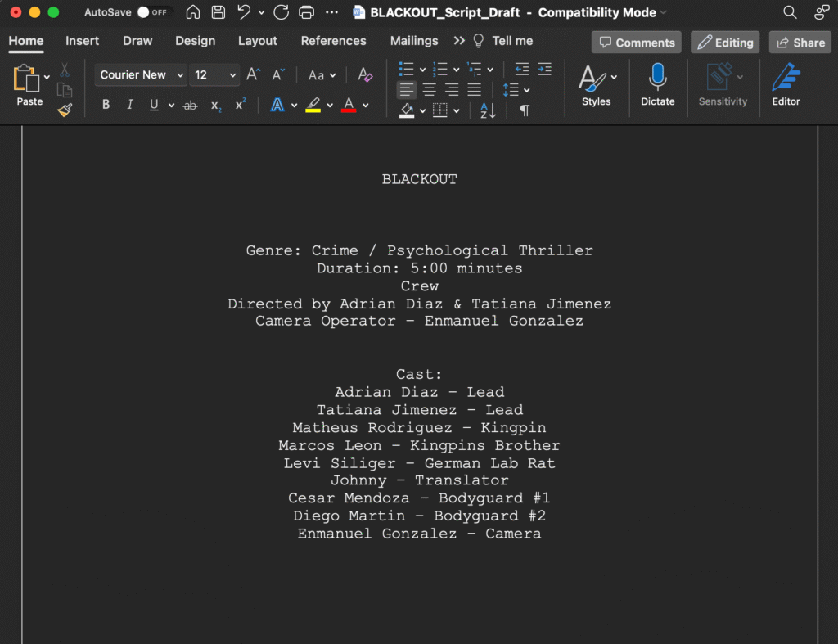The image size is (838, 644).
Task: Switch to the References tab
Action: (333, 41)
